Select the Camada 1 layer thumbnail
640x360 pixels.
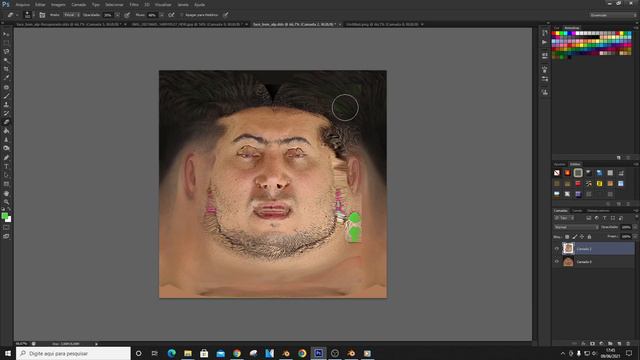pyautogui.click(x=568, y=248)
